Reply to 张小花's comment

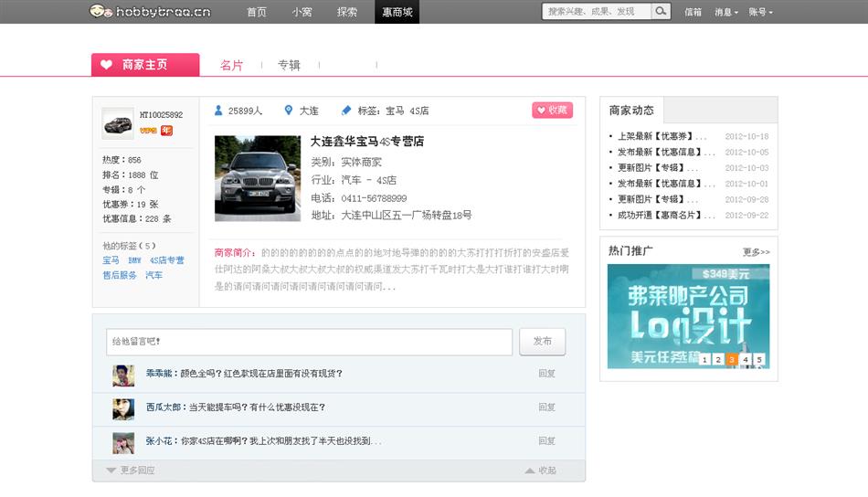click(x=546, y=440)
